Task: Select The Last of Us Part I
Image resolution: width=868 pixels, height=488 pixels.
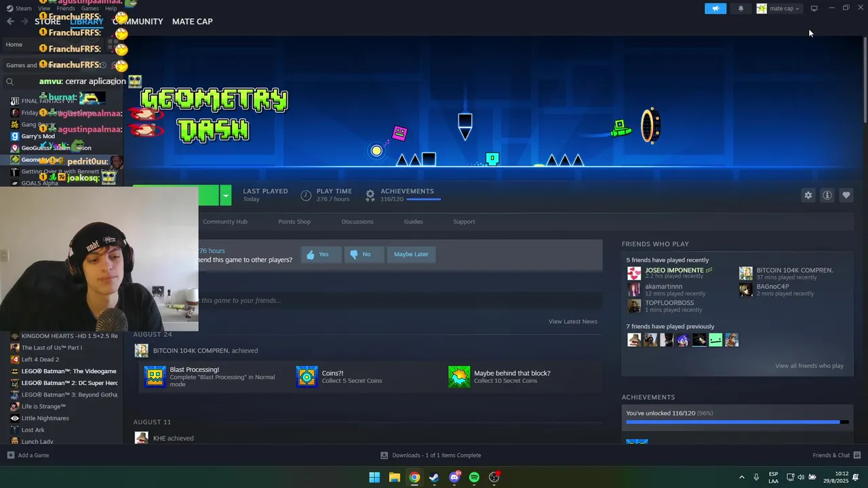Action: click(52, 348)
